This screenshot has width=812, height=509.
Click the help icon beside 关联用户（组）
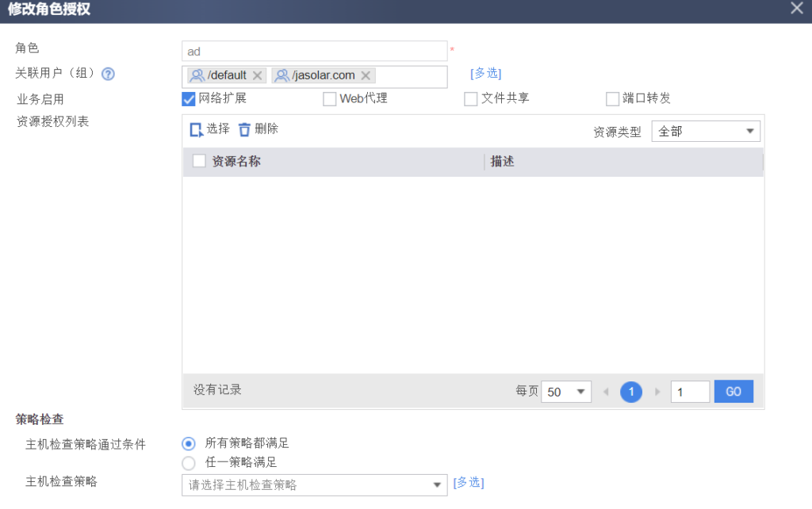pyautogui.click(x=109, y=74)
